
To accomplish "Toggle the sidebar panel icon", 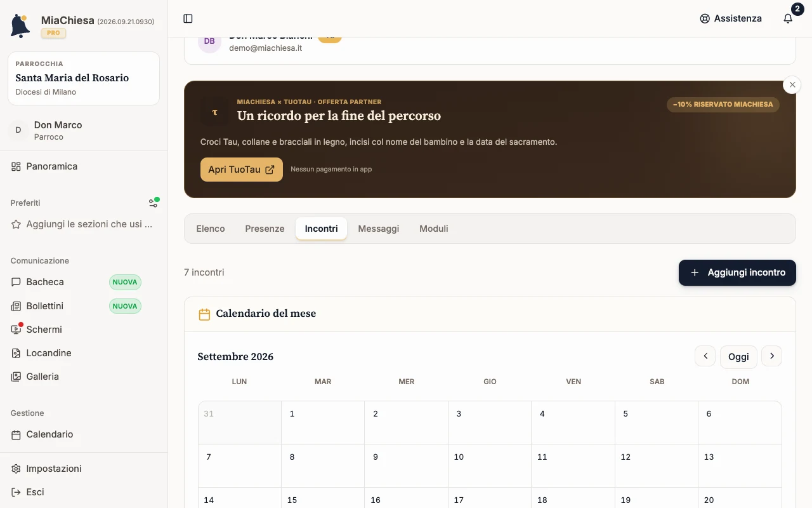I will coord(188,18).
